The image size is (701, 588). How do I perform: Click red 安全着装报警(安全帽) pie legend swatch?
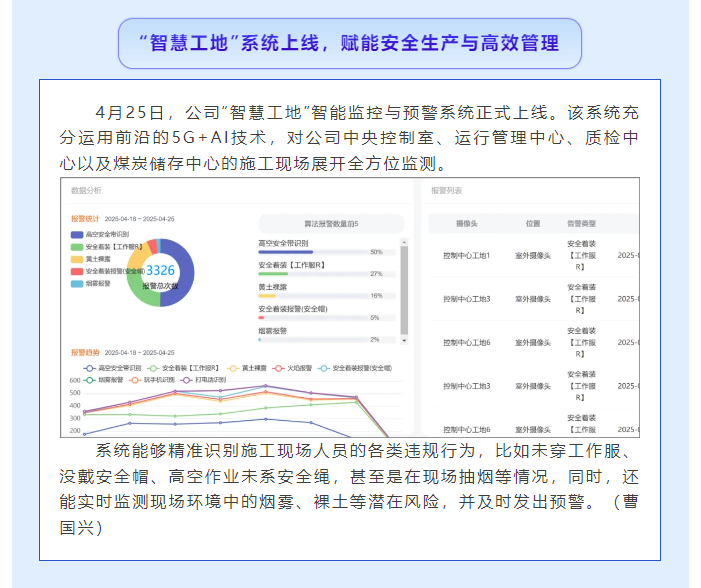pos(77,271)
